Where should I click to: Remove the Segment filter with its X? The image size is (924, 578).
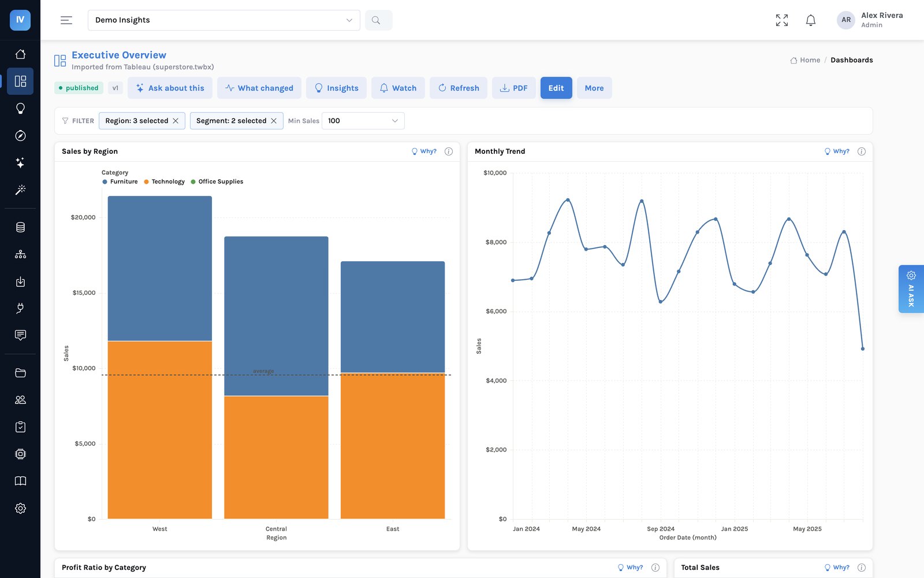pyautogui.click(x=274, y=121)
